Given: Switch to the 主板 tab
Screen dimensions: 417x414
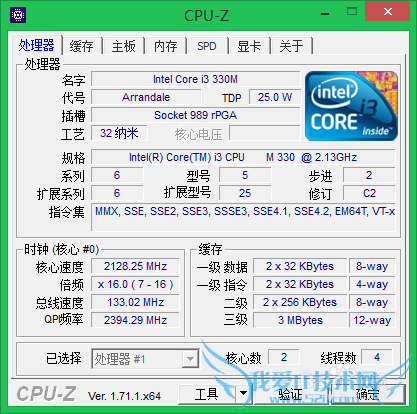Looking at the screenshot, I should click(124, 46).
